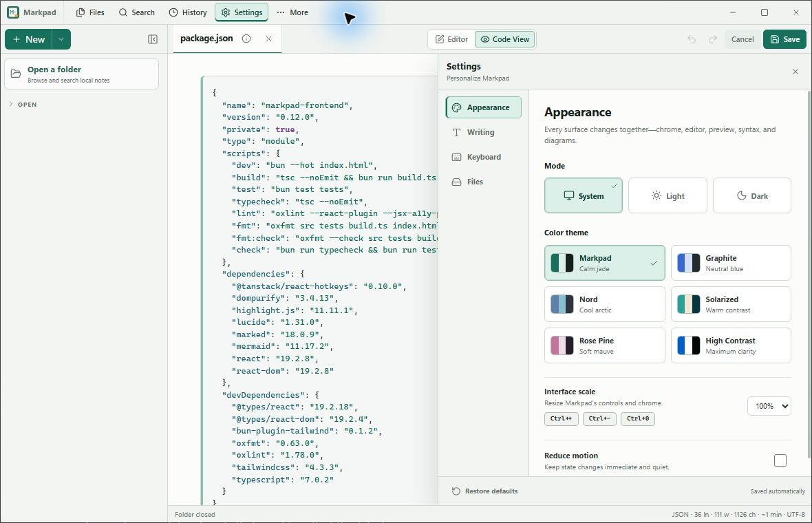Viewport: 812px width, 523px height.
Task: Open the History view
Action: coord(188,12)
